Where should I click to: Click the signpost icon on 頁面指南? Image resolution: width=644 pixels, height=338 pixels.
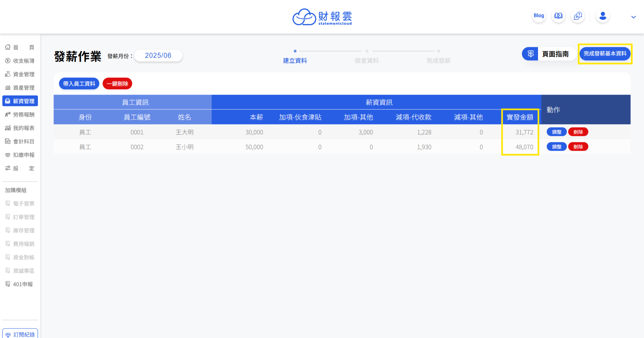pyautogui.click(x=530, y=54)
